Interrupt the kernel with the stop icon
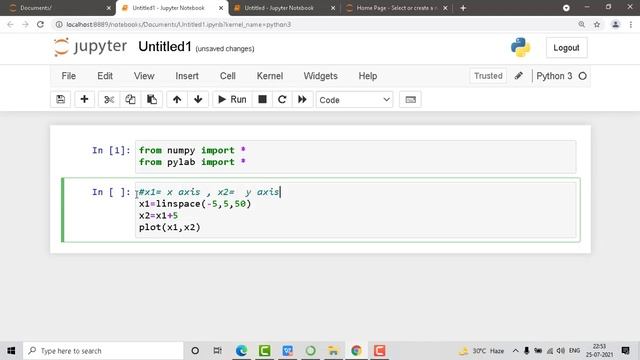The image size is (640, 360). coord(262,100)
